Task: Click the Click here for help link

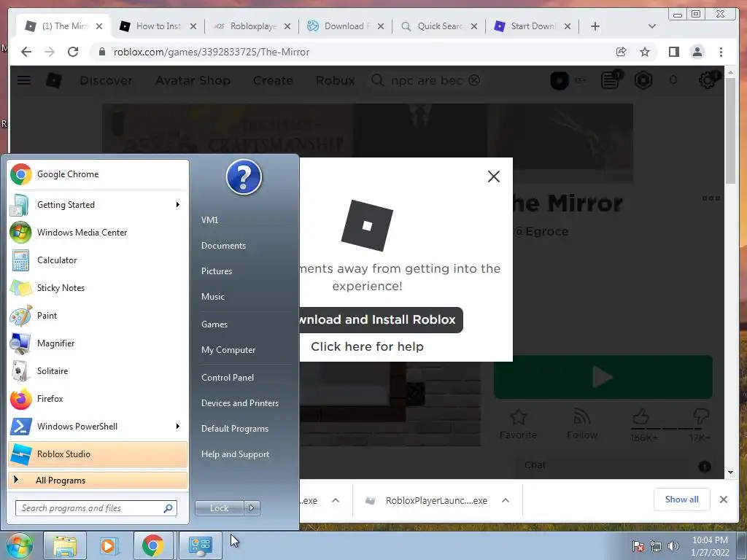Action: 367,346
